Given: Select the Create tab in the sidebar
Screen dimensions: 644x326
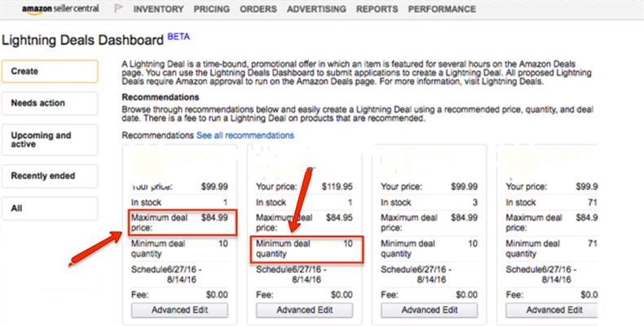Looking at the screenshot, I should (50, 72).
